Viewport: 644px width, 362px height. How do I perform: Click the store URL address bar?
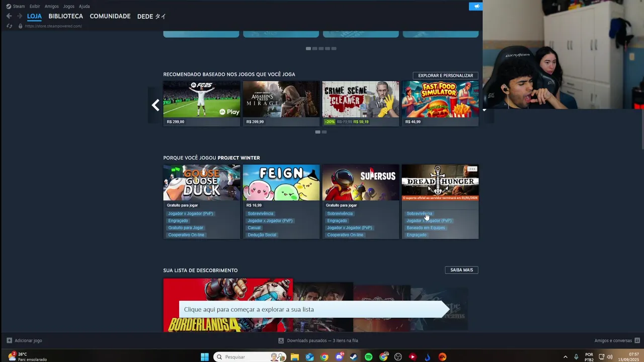click(x=53, y=26)
